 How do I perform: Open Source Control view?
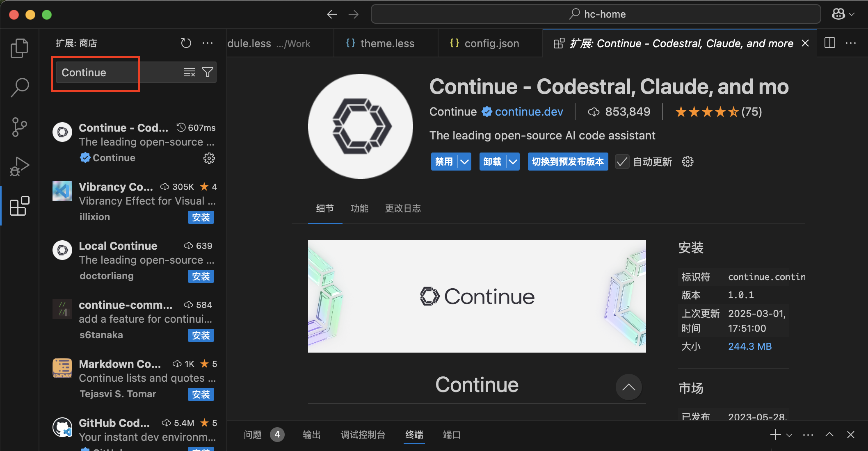[19, 127]
